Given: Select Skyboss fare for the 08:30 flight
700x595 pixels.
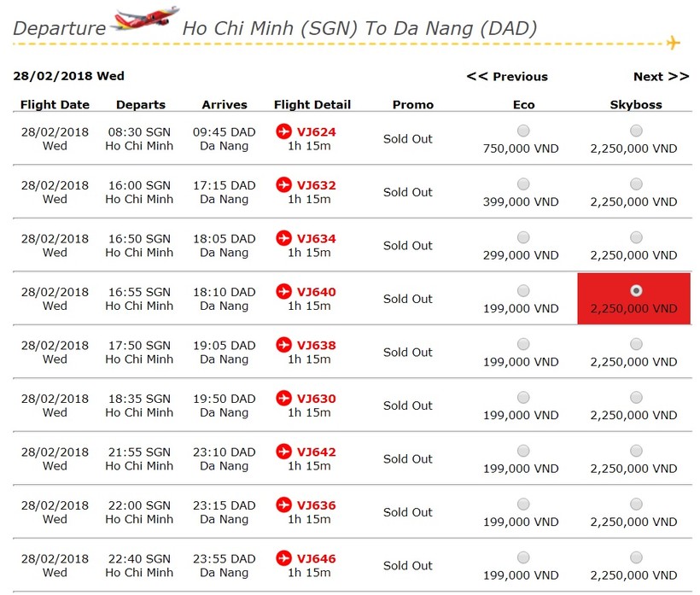Looking at the screenshot, I should pos(636,131).
